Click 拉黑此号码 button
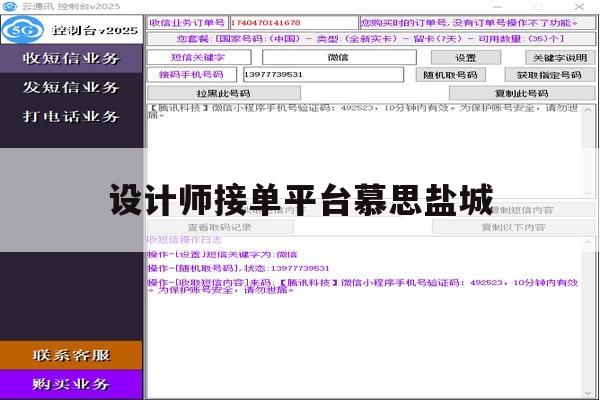This screenshot has height=400, width=600. (224, 93)
